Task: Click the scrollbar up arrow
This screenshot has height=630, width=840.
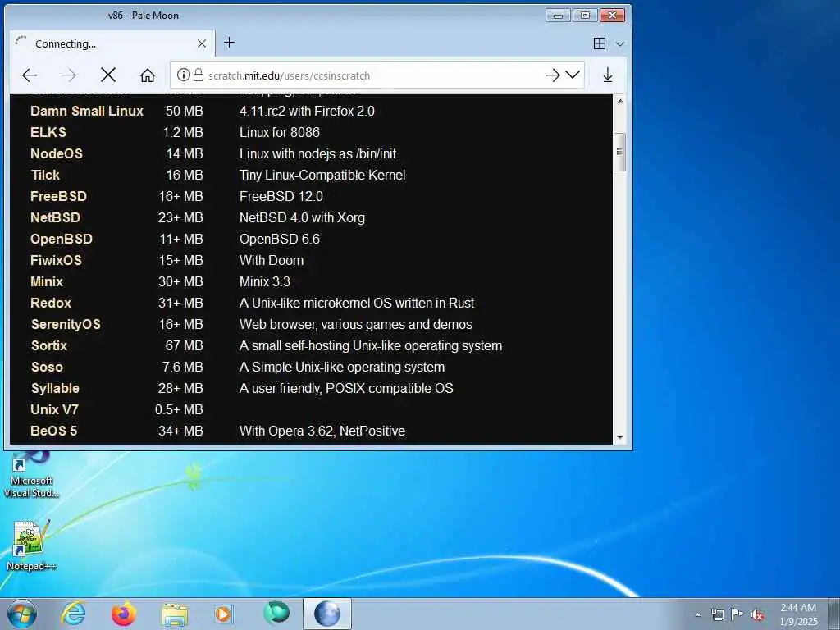Action: (620, 101)
